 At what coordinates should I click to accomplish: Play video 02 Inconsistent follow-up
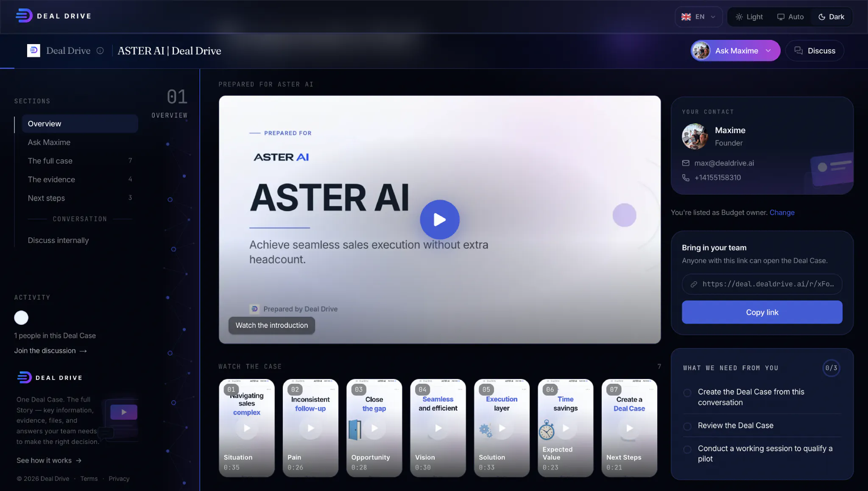pos(311,428)
